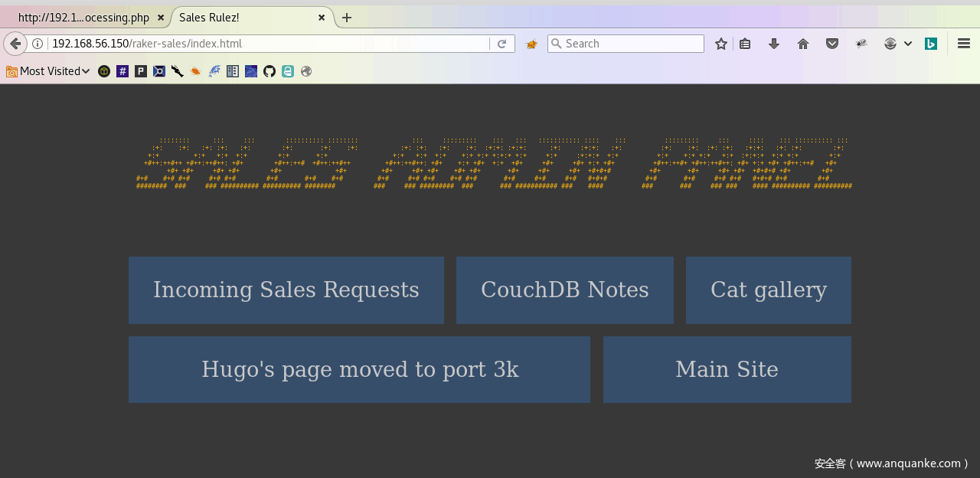Show your bookmarks list
The image size is (980, 478).
click(x=745, y=44)
